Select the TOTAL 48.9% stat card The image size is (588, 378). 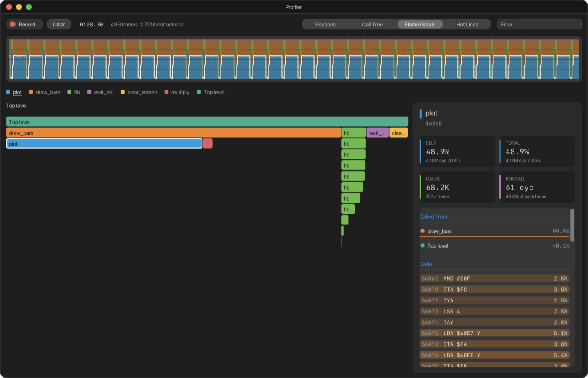(537, 151)
